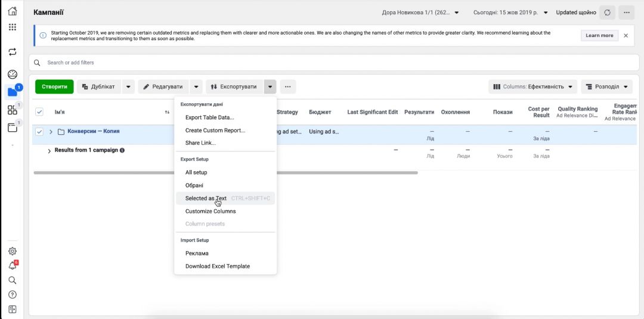Open the settings gear icon
This screenshot has height=319, width=644.
(x=12, y=252)
